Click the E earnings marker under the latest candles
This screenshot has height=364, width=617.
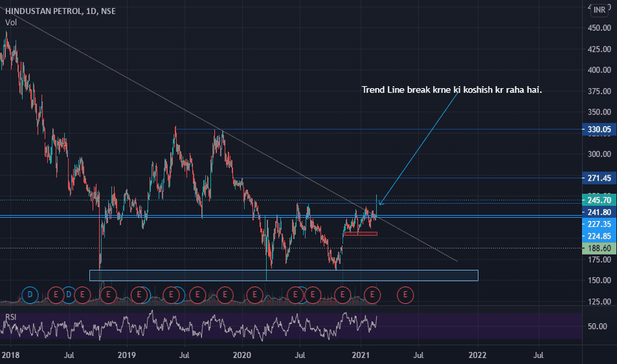point(372,295)
